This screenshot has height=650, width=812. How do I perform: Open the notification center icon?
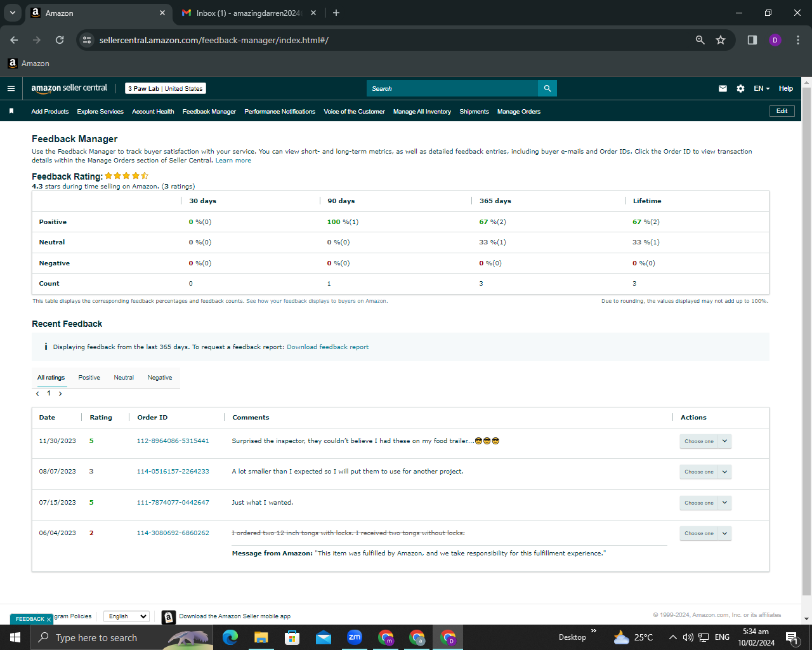click(x=792, y=637)
